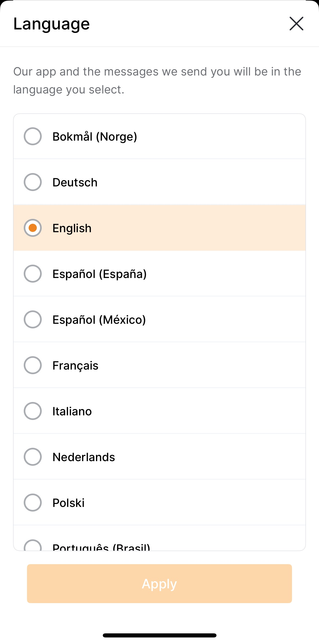Viewport: 319px width, 644px height.
Task: Close the Language dialog with X
Action: (296, 23)
